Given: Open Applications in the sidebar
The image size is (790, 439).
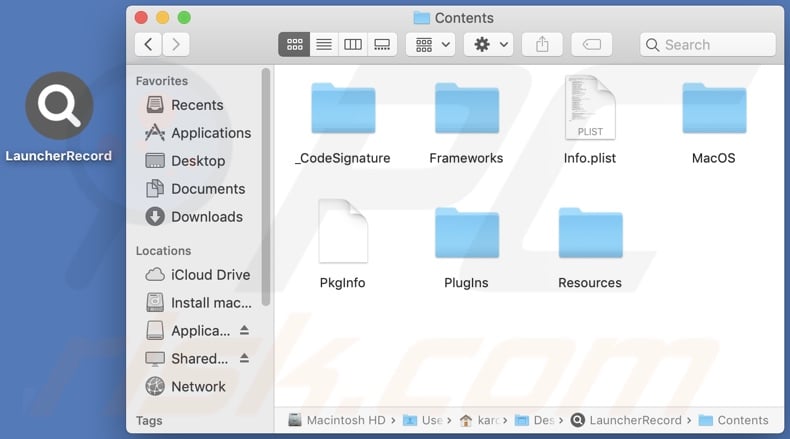Looking at the screenshot, I should coord(199,133).
